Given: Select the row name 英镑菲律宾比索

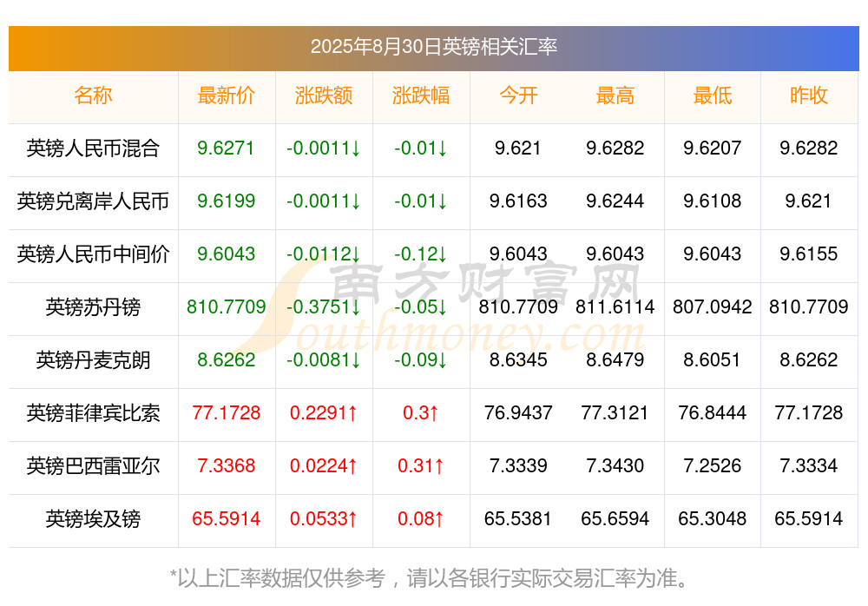Looking at the screenshot, I should [93, 413].
